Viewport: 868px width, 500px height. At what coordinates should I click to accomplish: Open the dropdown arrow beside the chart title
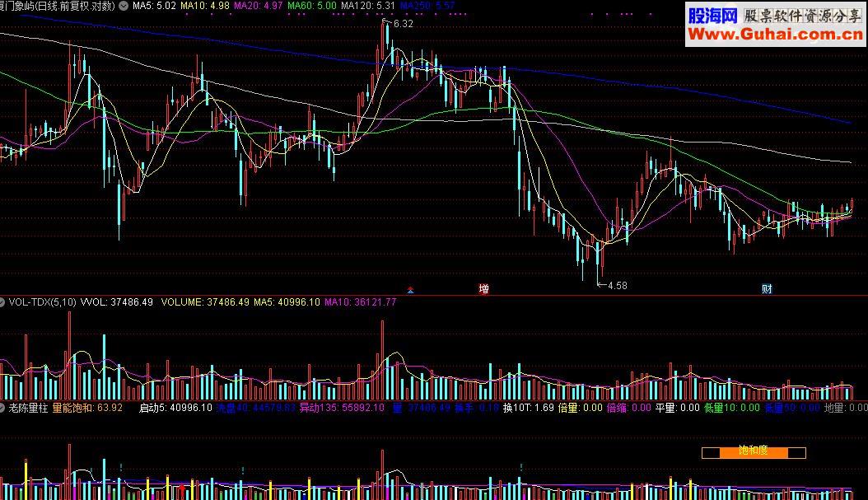point(124,6)
